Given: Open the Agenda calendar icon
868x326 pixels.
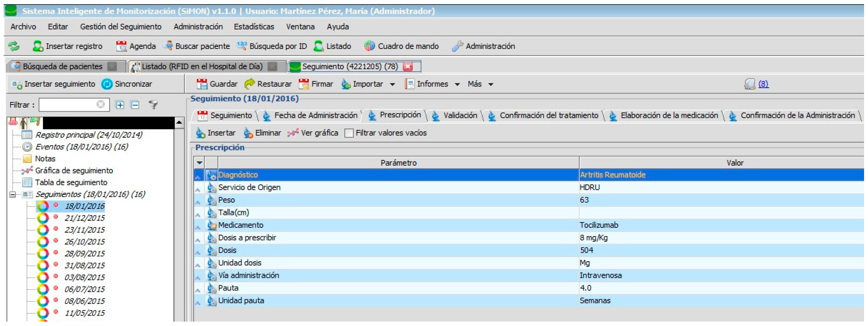Looking at the screenshot, I should 121,46.
